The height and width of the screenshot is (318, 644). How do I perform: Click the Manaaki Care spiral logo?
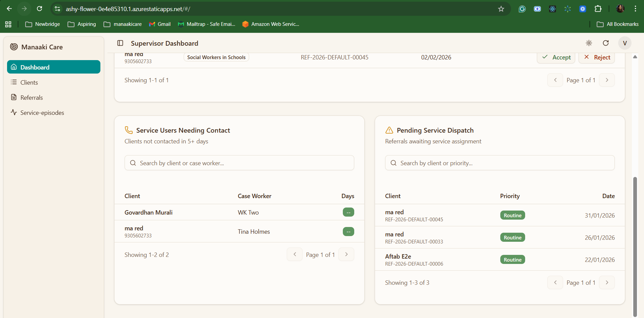pyautogui.click(x=14, y=47)
